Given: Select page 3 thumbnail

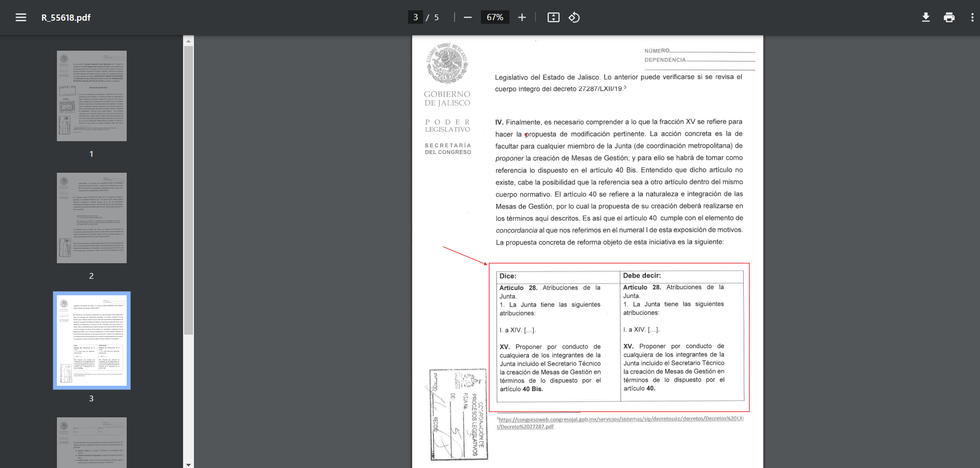Looking at the screenshot, I should [x=92, y=340].
